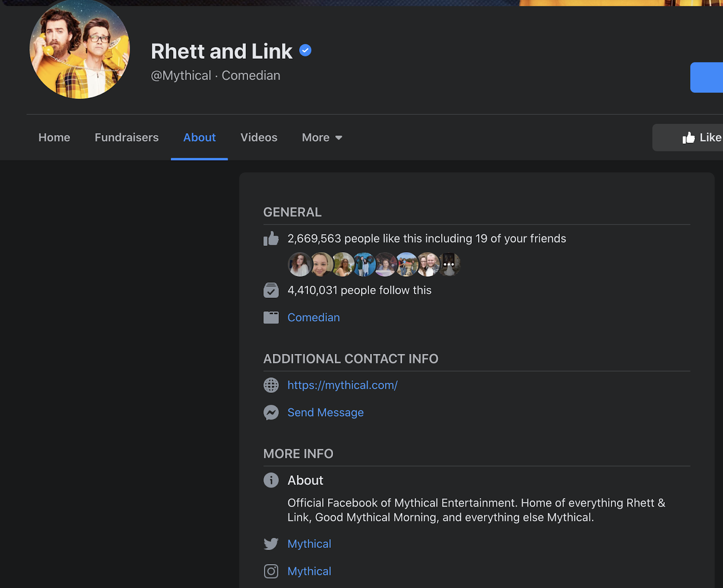Click the blue verified badge
The width and height of the screenshot is (723, 588).
(x=305, y=50)
